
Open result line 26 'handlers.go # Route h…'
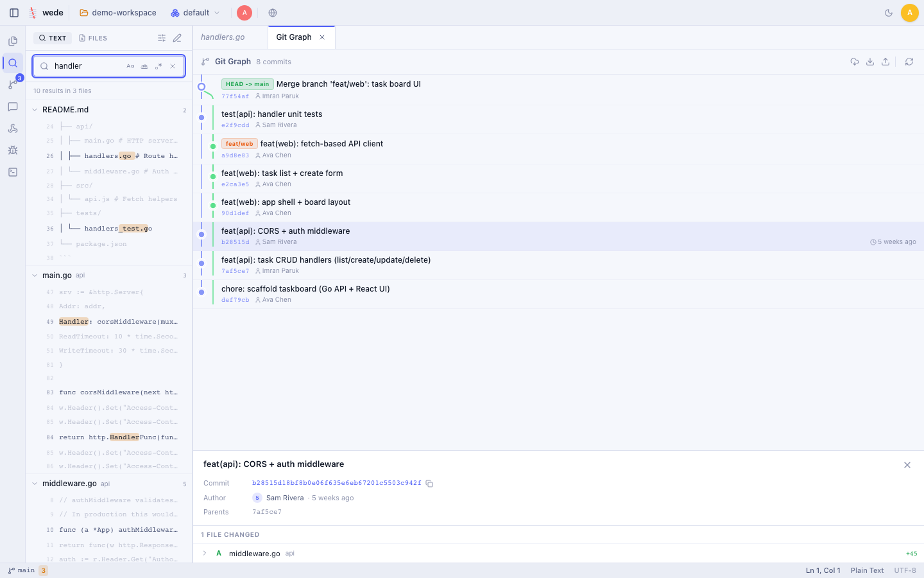point(109,156)
